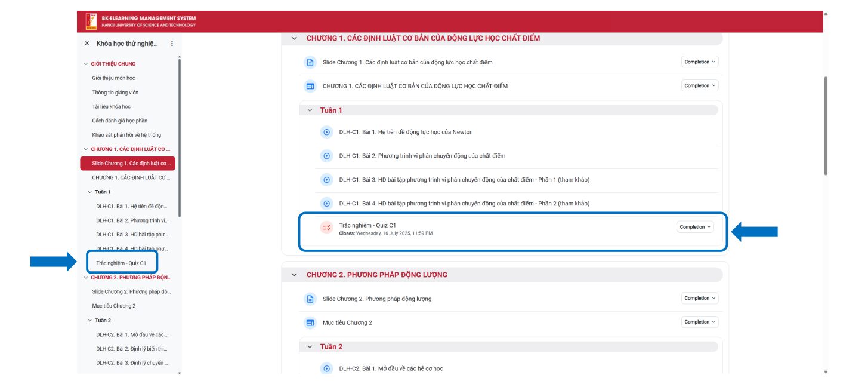The width and height of the screenshot is (868, 381).
Task: Close the course index drawer
Action: pyautogui.click(x=87, y=44)
